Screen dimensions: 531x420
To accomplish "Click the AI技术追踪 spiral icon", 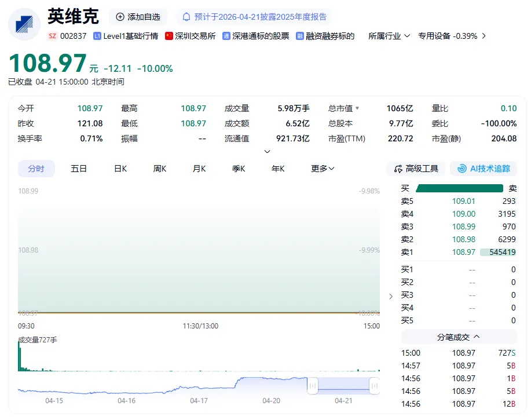I will click(462, 169).
